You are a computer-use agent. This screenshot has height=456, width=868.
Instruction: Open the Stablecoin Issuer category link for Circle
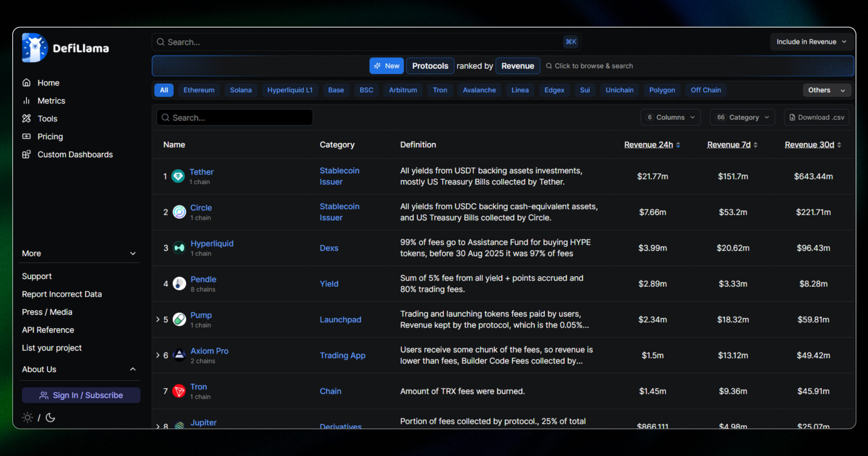click(x=339, y=212)
